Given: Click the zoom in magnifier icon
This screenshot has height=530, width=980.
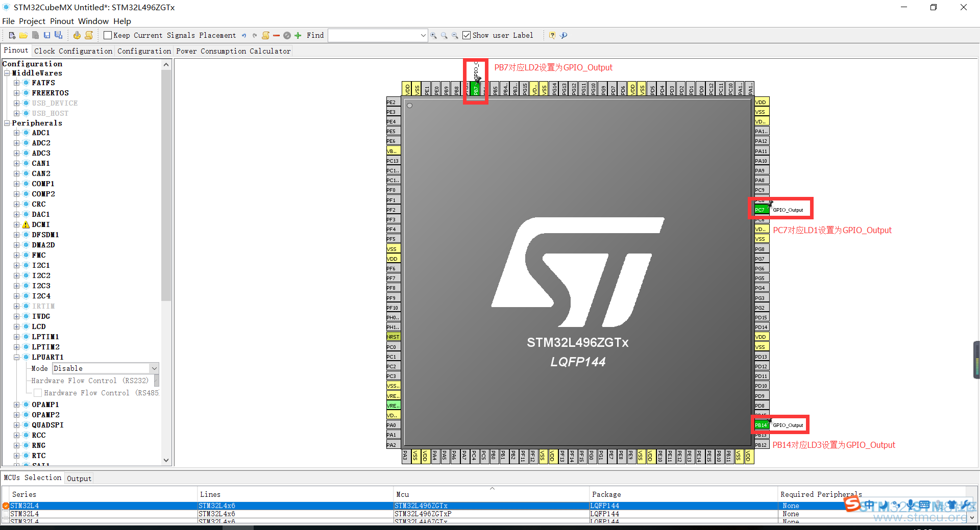Looking at the screenshot, I should click(x=433, y=35).
